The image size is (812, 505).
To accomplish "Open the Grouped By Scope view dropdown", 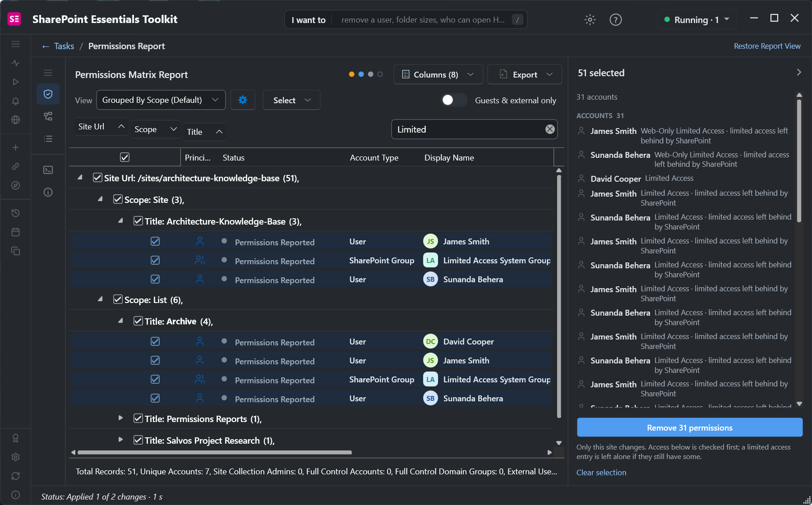I will tap(161, 100).
